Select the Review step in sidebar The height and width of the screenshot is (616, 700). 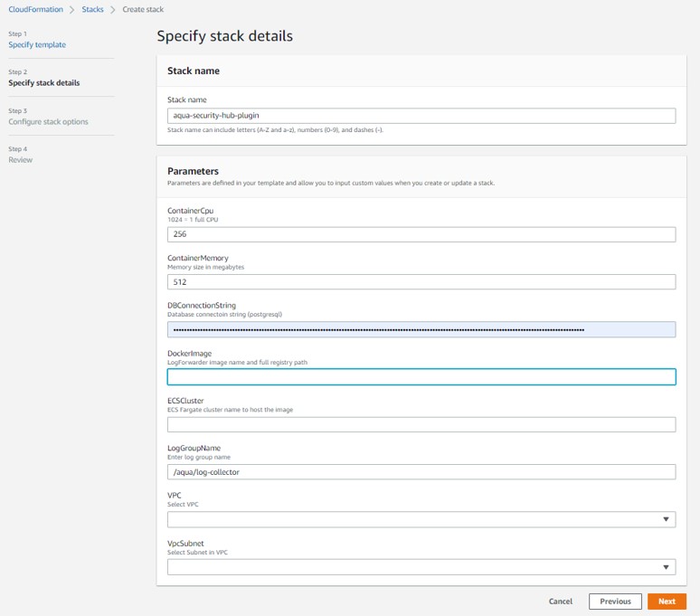[x=21, y=160]
